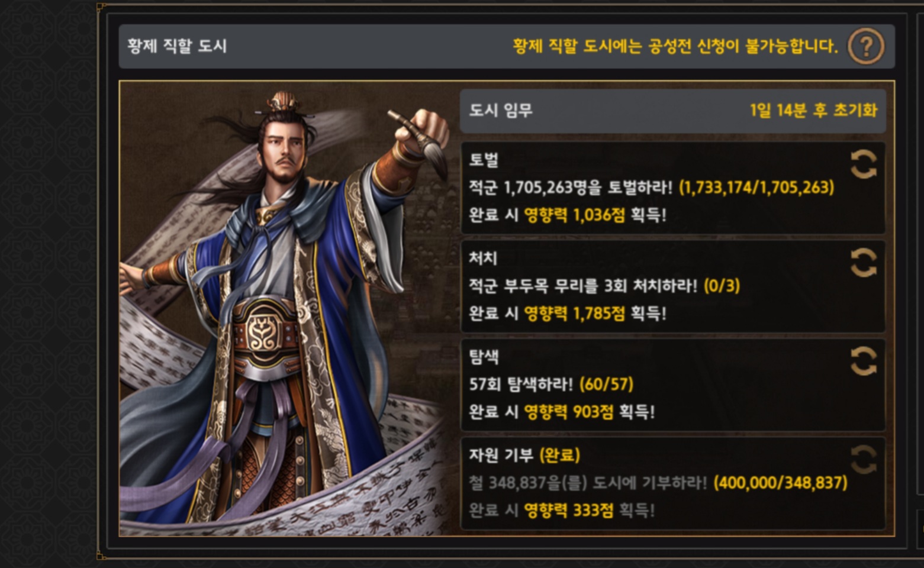Image resolution: width=924 pixels, height=568 pixels.
Task: Click the 1,733,174/1,705,263 progress count
Action: pos(756,188)
